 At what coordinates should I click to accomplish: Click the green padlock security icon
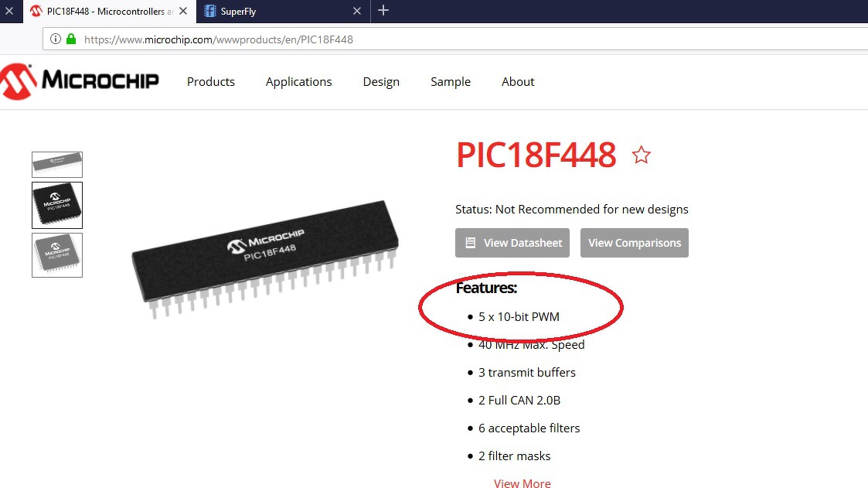pos(71,39)
